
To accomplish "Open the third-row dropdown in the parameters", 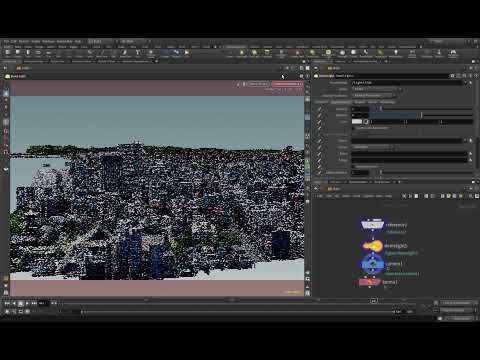I will coord(373,95).
